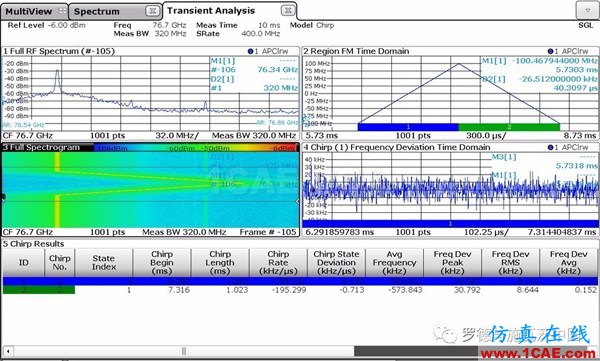
Task: Select the 1 Full RF Spectrum window title
Action: pos(59,51)
